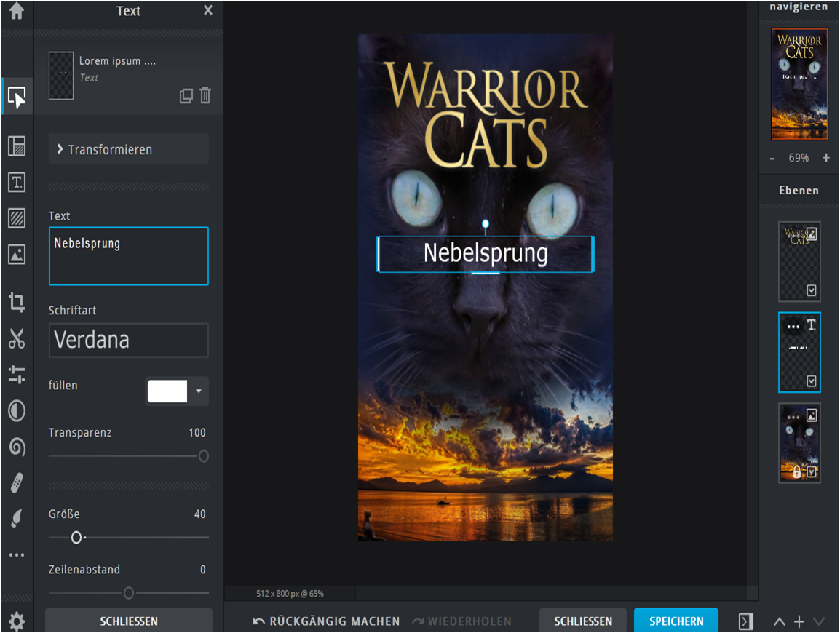
Task: Toggle visibility of Warrior Cats title layer
Action: point(812,290)
